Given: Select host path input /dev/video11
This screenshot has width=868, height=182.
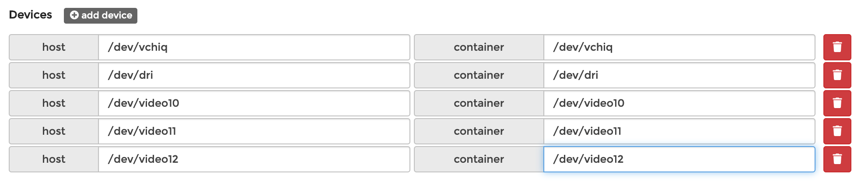Looking at the screenshot, I should 254,131.
